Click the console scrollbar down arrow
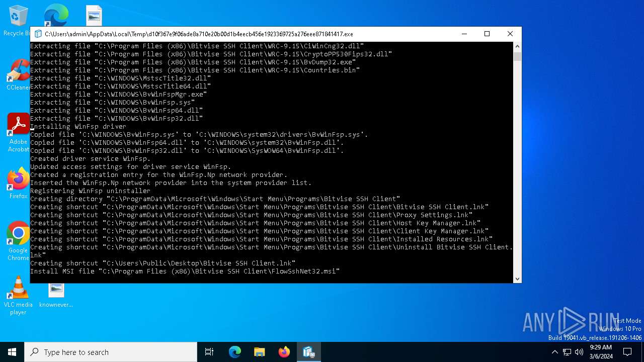 (x=517, y=279)
